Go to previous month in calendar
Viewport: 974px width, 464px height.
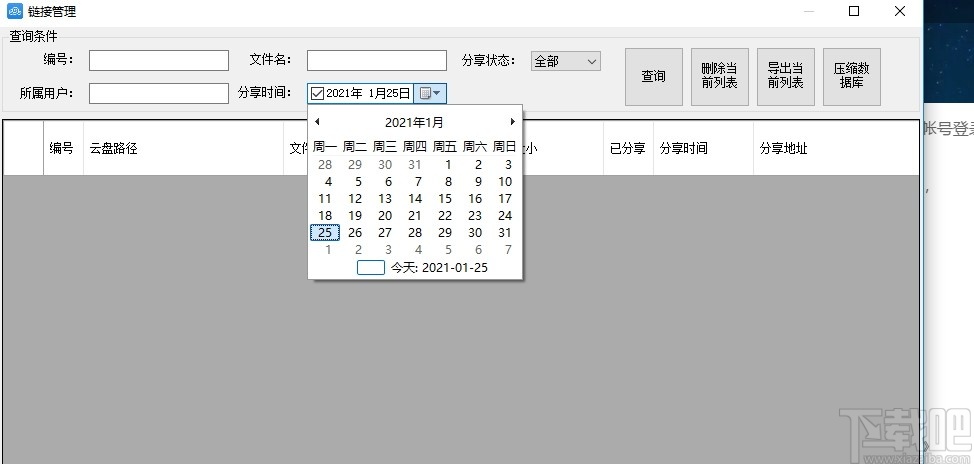(x=317, y=122)
